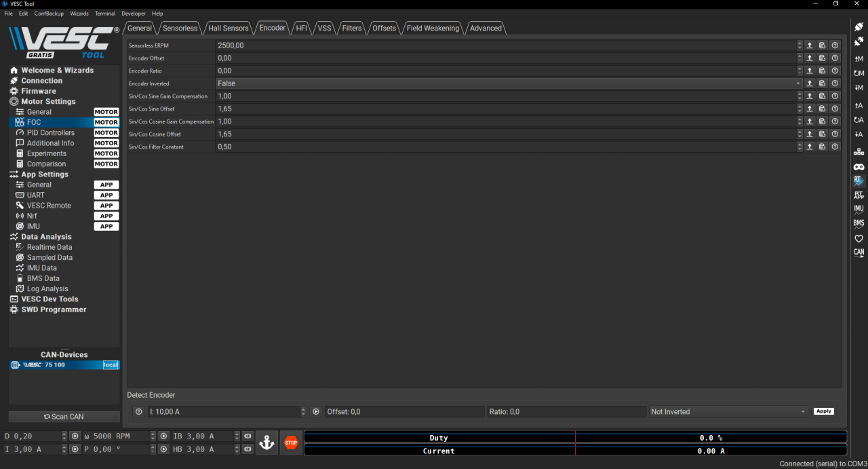Click the anchor brake icon
868x469 pixels.
(x=267, y=443)
